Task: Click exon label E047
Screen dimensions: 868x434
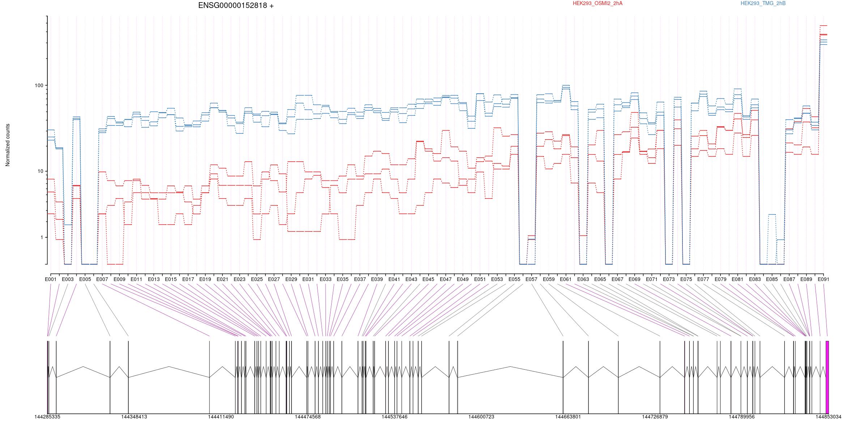Action: pyautogui.click(x=446, y=279)
